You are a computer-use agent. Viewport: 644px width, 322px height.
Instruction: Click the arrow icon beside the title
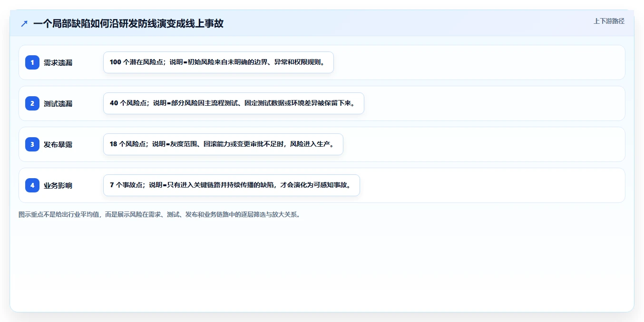point(24,23)
